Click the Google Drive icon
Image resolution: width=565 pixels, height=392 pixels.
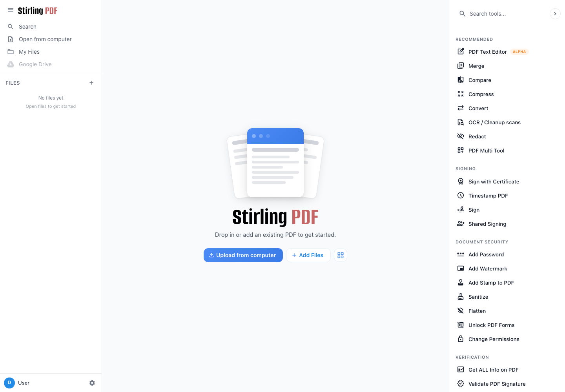pyautogui.click(x=11, y=64)
